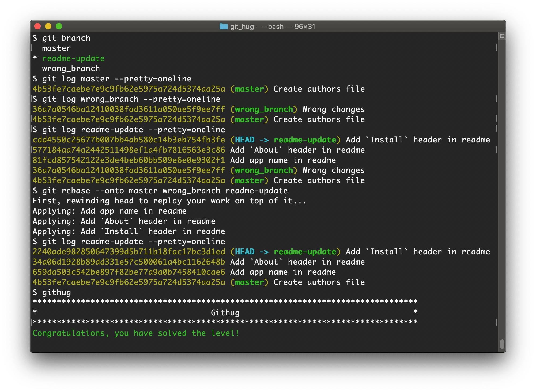Click the '$ git log wrong_branch --pretty=oneline' command
536x392 pixels.
[x=127, y=99]
